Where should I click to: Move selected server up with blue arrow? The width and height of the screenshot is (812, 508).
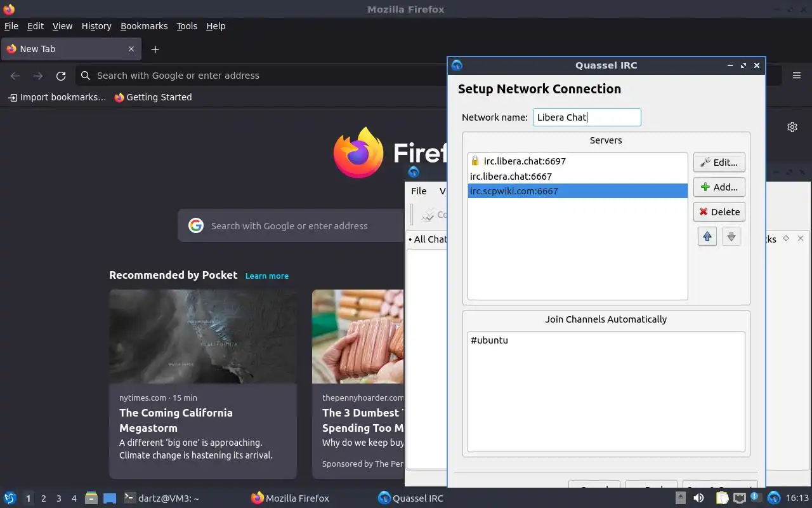pos(707,237)
